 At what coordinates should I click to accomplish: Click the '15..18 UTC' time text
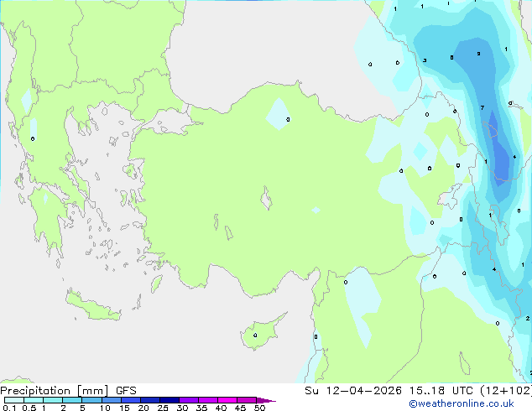pyautogui.click(x=441, y=391)
